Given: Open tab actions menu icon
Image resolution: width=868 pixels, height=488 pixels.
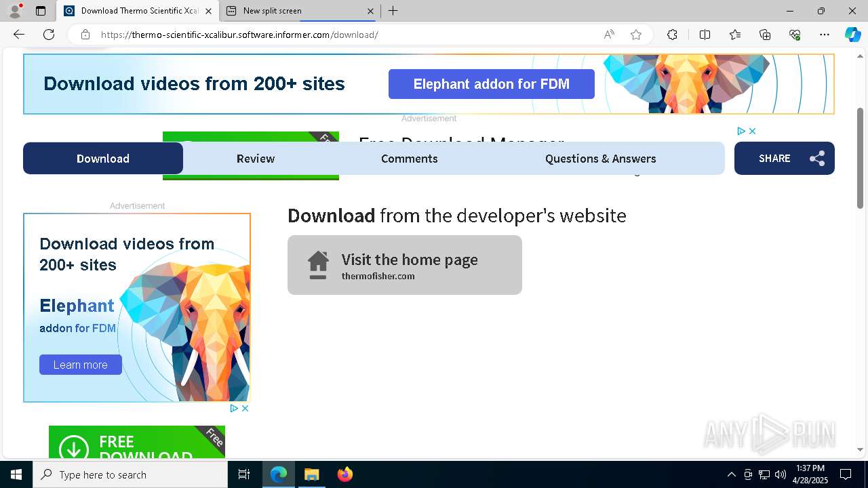Looking at the screenshot, I should click(41, 10).
